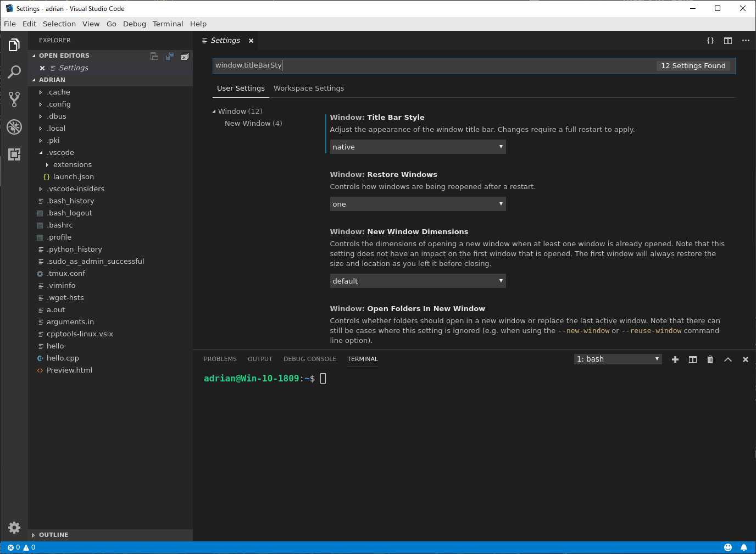Screen dimensions: 756x554
Task: Click errors and warnings count in status bar
Action: pos(21,547)
